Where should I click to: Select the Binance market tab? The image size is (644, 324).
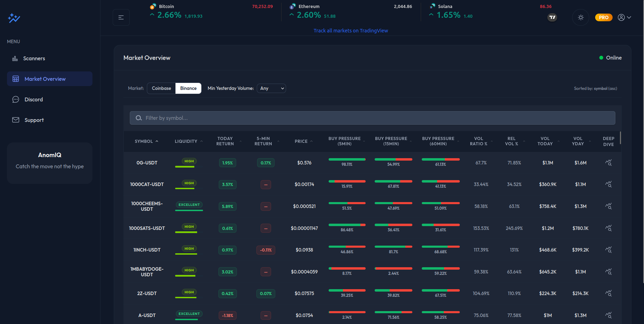click(x=188, y=88)
